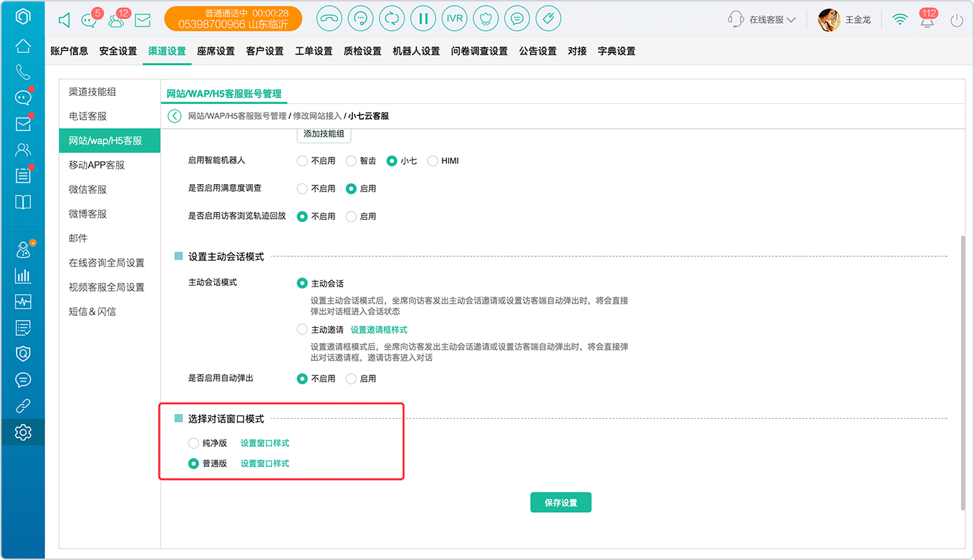Click 设置窗口样式 link next to 普通版

(x=265, y=463)
